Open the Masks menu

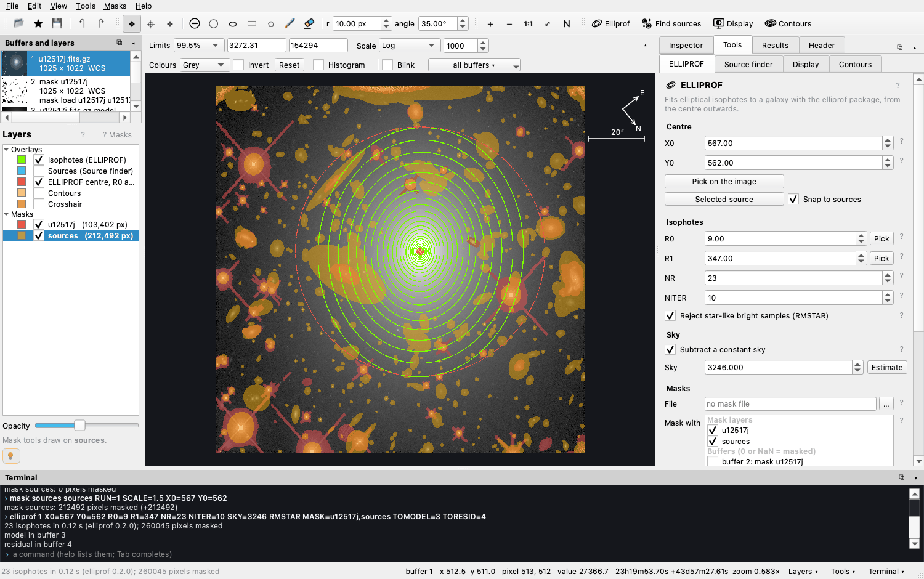pyautogui.click(x=115, y=6)
